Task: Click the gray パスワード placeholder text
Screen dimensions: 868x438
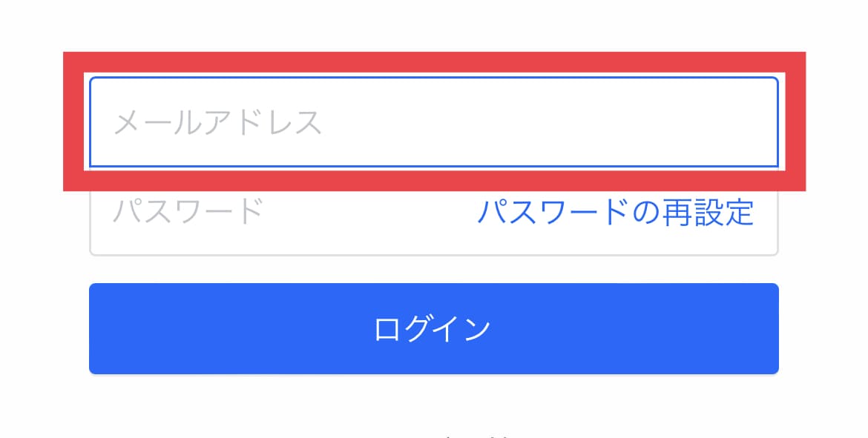Action: pos(188,211)
